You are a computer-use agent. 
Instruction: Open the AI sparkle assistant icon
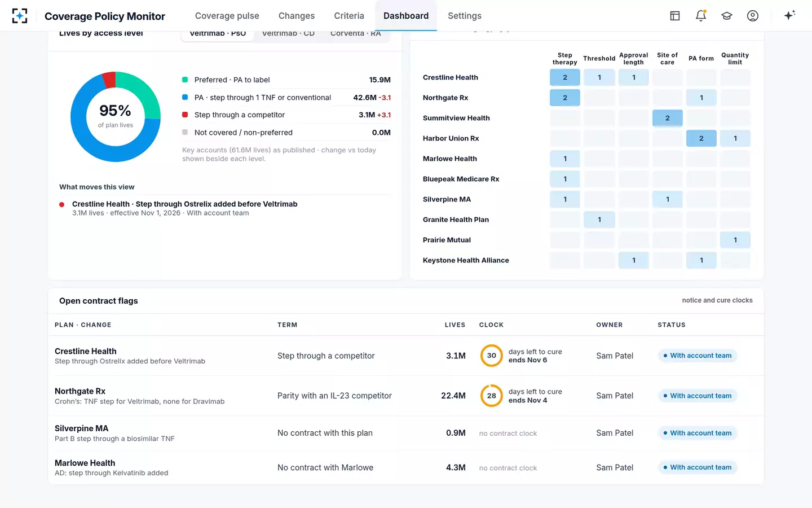coord(789,15)
